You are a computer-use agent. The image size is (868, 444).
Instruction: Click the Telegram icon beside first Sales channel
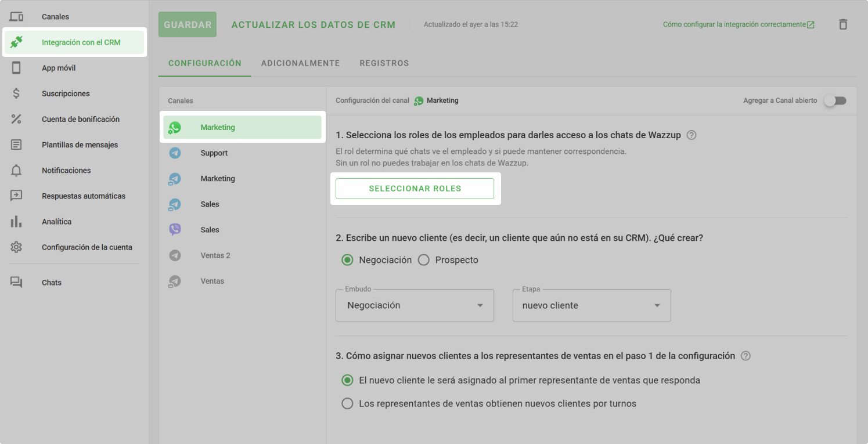(x=174, y=204)
